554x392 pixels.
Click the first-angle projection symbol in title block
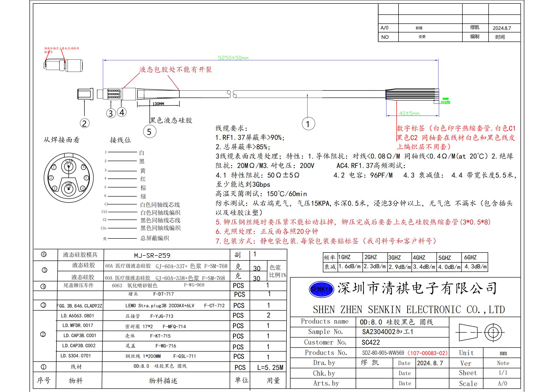[x=480, y=332]
